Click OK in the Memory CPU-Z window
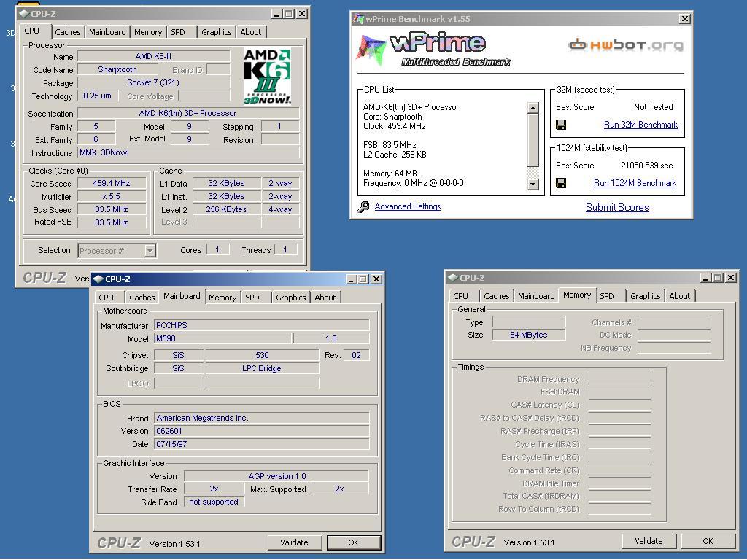Viewport: 747px width, 560px height. click(x=708, y=541)
